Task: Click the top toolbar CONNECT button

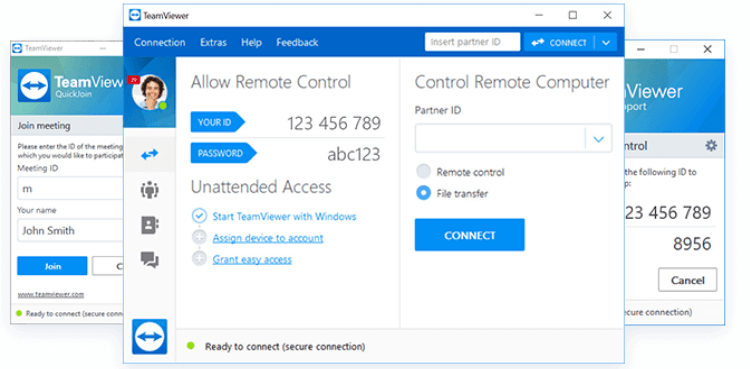Action: 559,43
